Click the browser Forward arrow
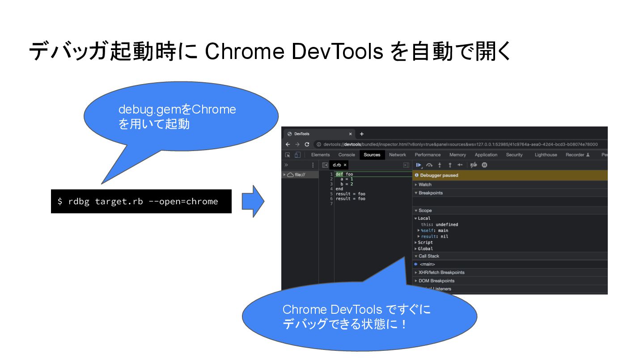 pyautogui.click(x=297, y=144)
